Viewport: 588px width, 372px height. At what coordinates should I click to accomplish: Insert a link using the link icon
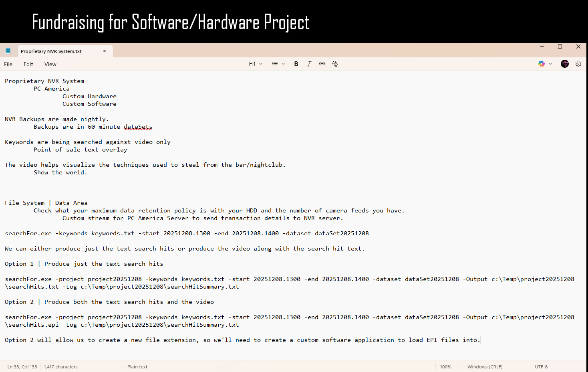pos(322,64)
